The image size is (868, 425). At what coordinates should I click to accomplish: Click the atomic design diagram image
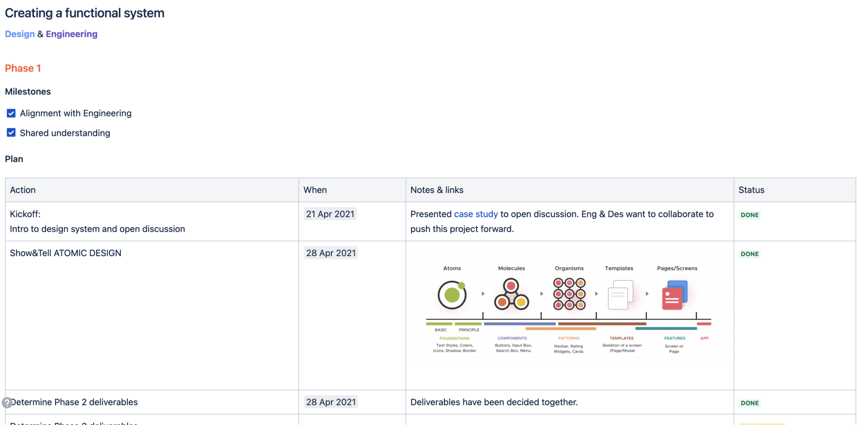[569, 309]
